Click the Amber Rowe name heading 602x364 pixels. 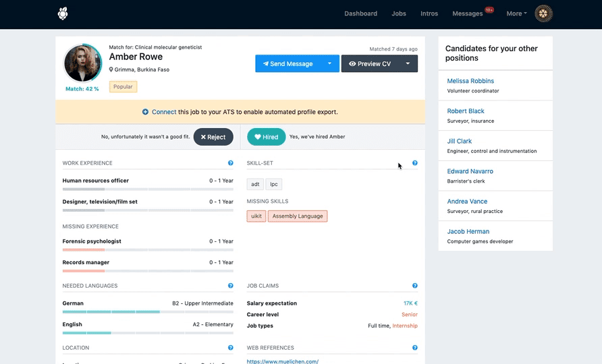[136, 57]
